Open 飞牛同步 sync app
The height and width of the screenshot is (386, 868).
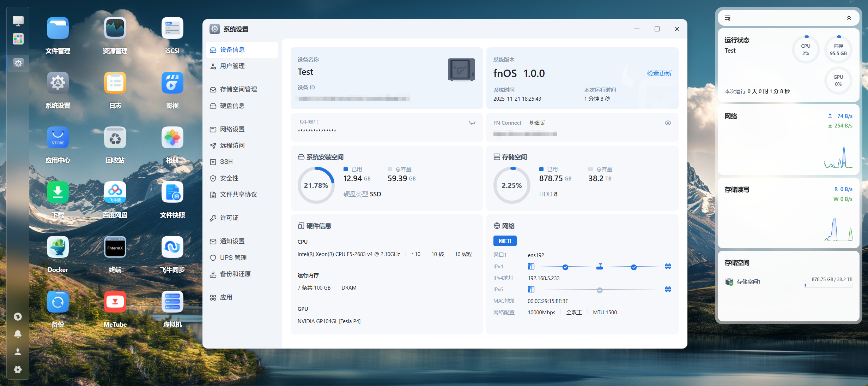point(172,247)
